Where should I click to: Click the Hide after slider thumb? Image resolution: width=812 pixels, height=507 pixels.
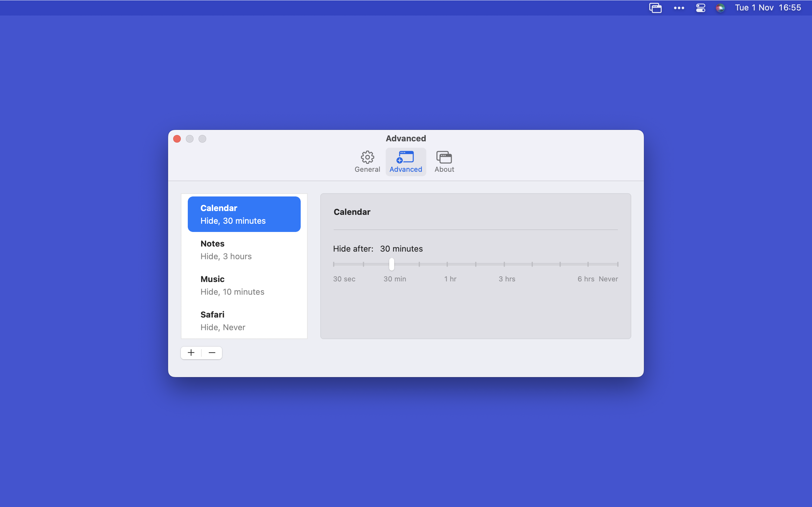pyautogui.click(x=391, y=264)
